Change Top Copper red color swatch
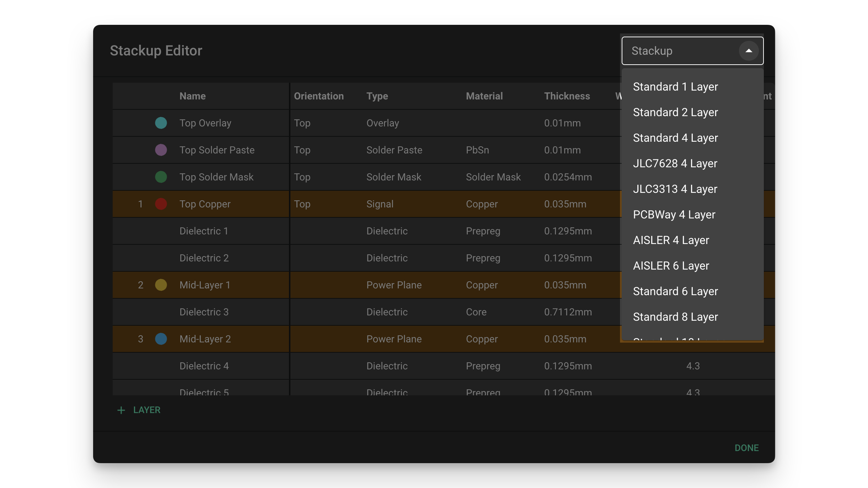This screenshot has width=868, height=488. (x=161, y=204)
